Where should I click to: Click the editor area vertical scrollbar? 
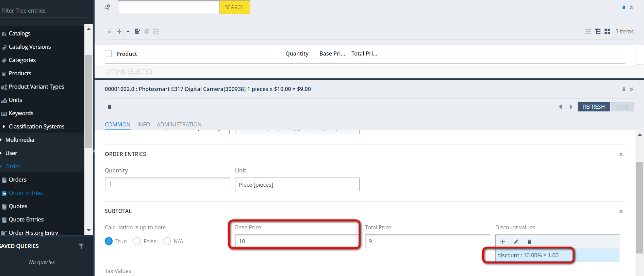640,208
